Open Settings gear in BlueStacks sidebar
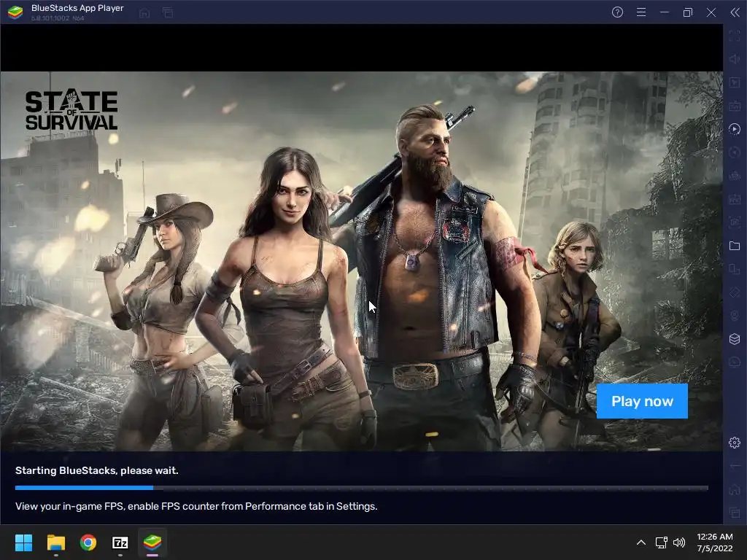Image resolution: width=747 pixels, height=560 pixels. (735, 443)
